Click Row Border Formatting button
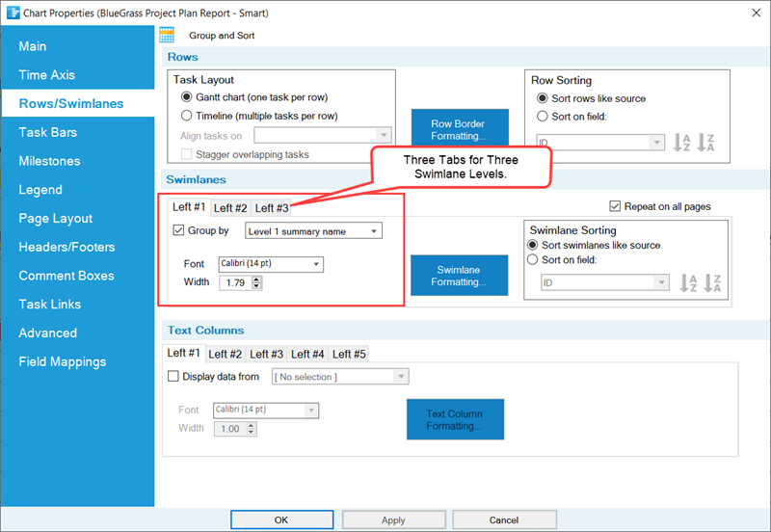Screen dimensions: 771x532 460,129
